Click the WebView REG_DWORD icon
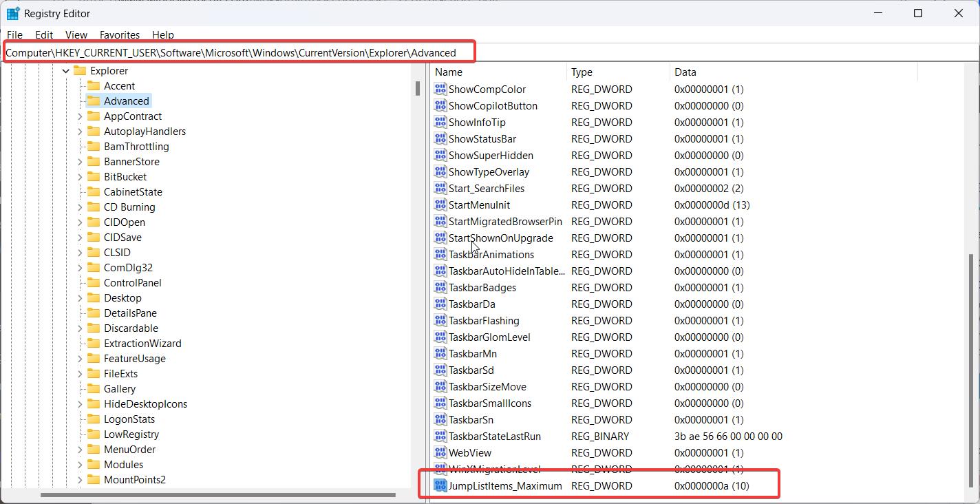Viewport: 980px width, 504px height. 440,452
